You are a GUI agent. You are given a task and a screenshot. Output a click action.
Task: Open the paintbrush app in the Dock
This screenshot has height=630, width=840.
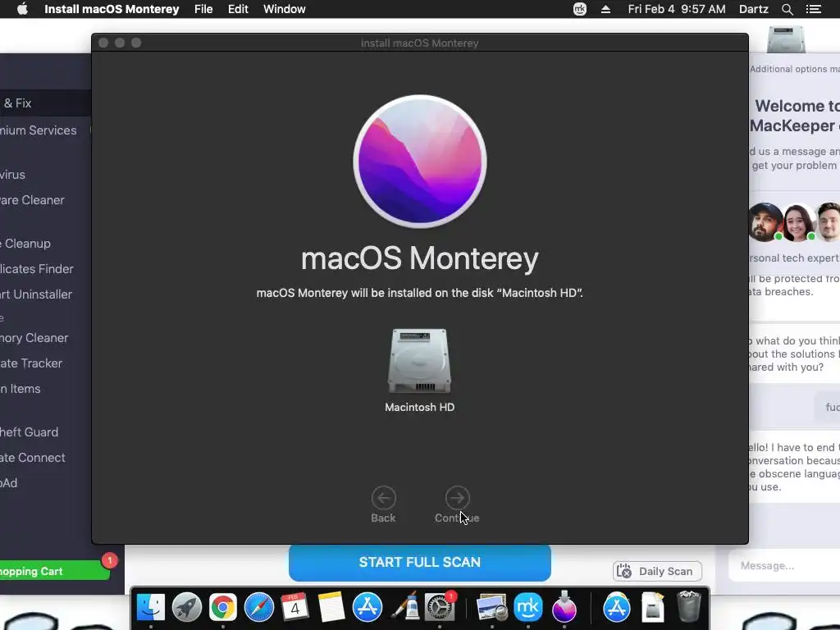coord(406,608)
